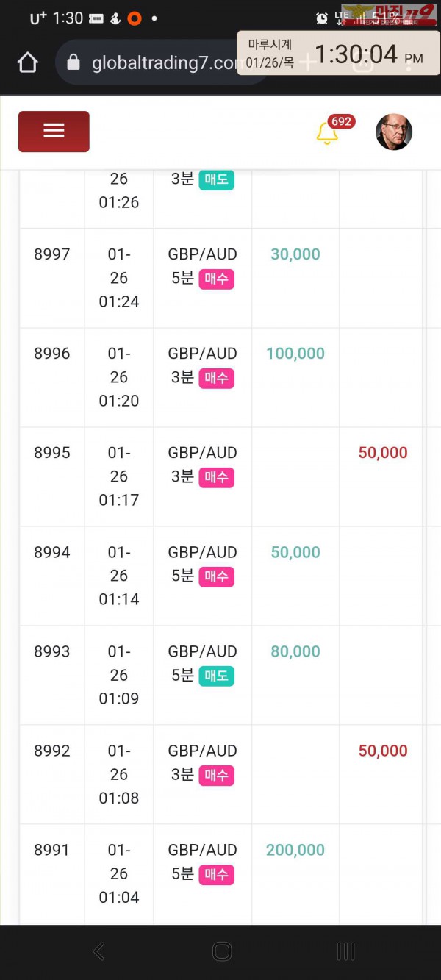Tap trade number 8992
441x980 pixels.
52,751
